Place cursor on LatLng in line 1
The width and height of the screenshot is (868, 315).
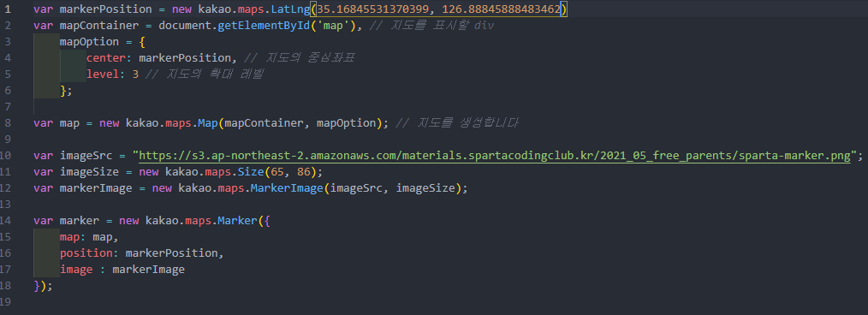point(291,9)
